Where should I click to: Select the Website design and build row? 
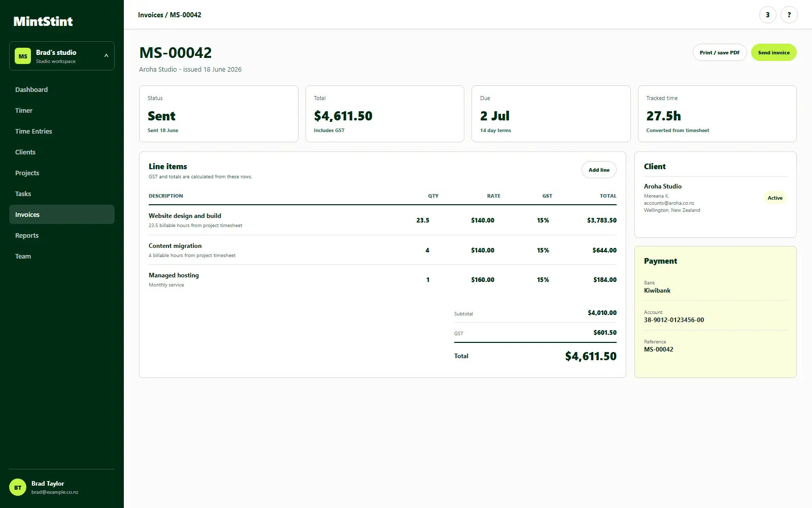click(x=383, y=220)
